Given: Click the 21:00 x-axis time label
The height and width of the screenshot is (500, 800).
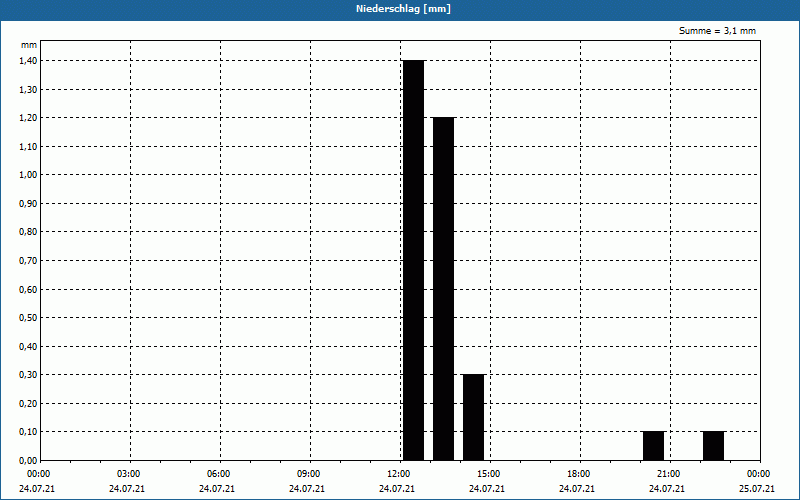Looking at the screenshot, I should 670,474.
